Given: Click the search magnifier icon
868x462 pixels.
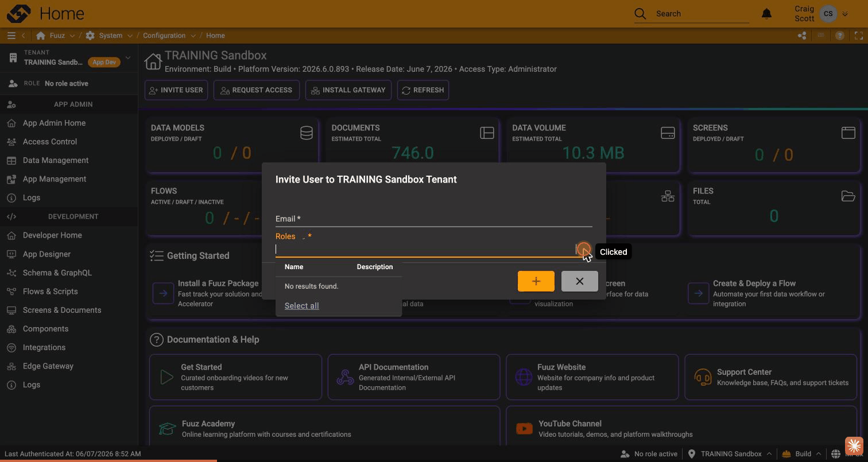Looking at the screenshot, I should 640,14.
